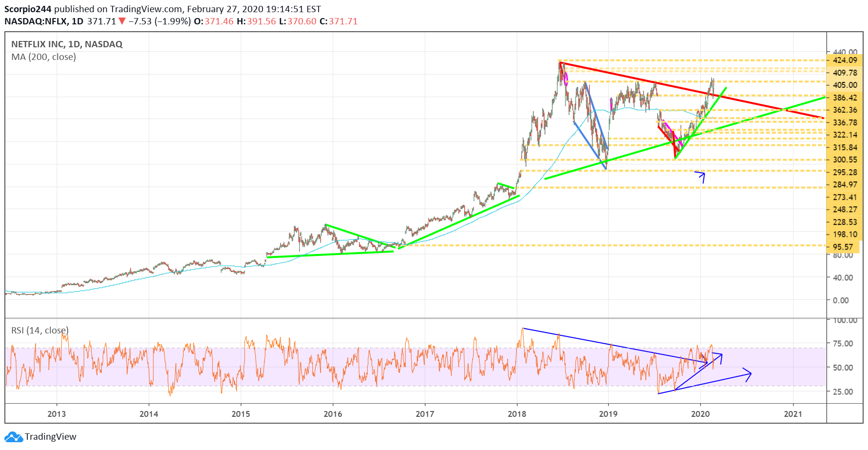Click the −7.53 (−1.99%) change value
The width and height of the screenshot is (868, 450).
[x=159, y=21]
